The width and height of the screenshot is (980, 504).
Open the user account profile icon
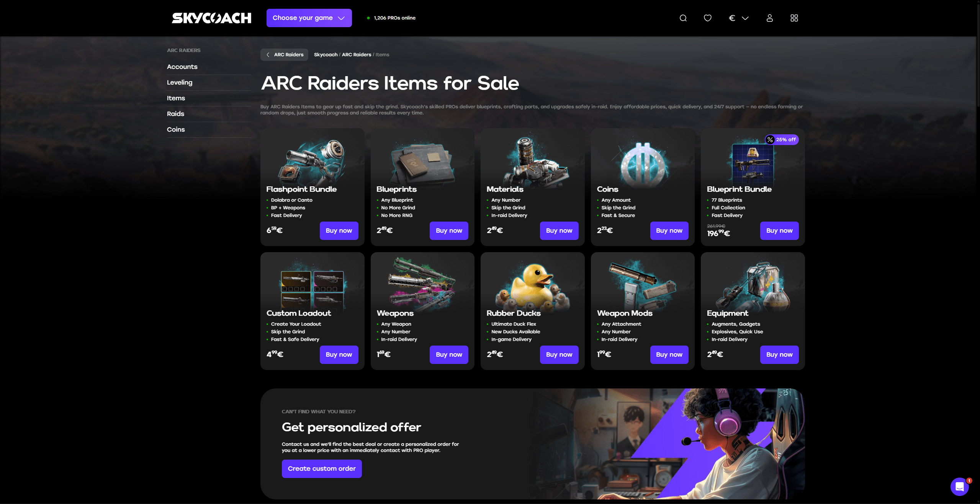[769, 18]
